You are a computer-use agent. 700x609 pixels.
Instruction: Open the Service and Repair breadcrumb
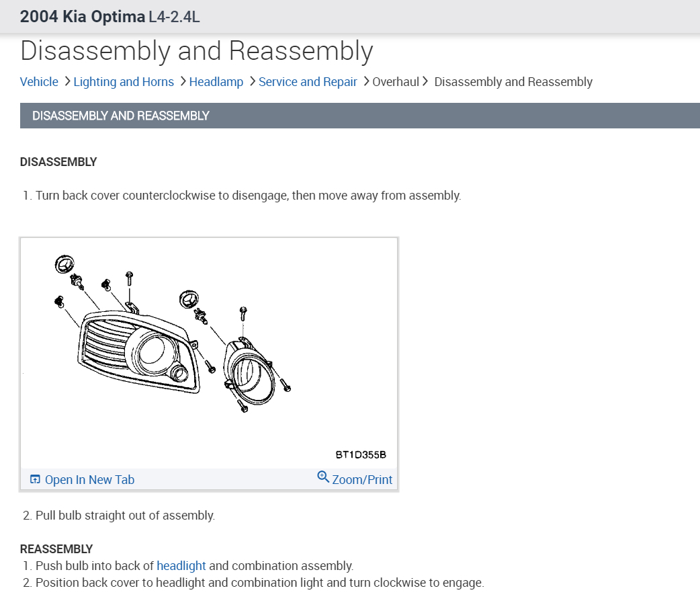[308, 82]
